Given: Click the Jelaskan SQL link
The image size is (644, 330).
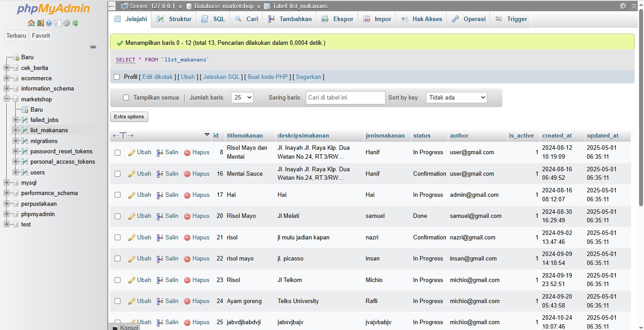Looking at the screenshot, I should pos(221,77).
